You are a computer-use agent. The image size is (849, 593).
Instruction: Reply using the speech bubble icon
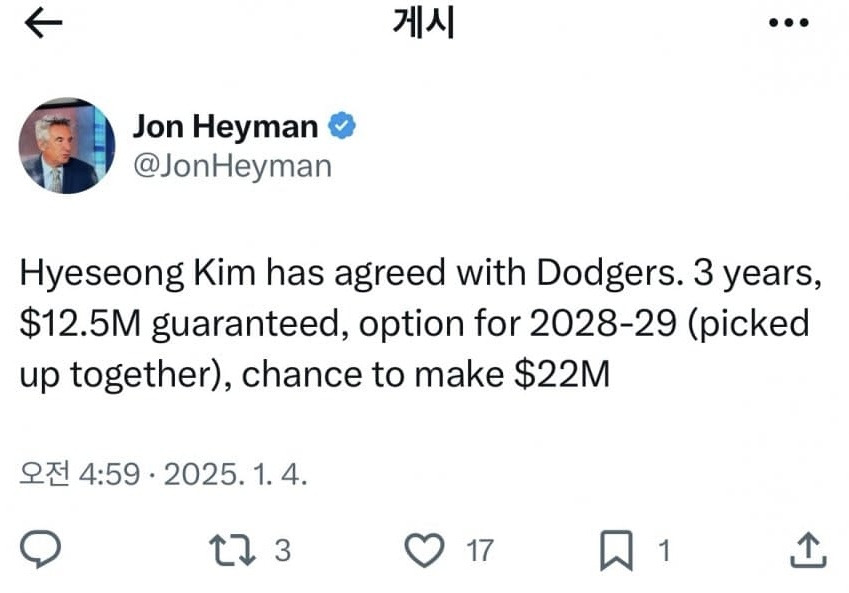click(x=41, y=548)
